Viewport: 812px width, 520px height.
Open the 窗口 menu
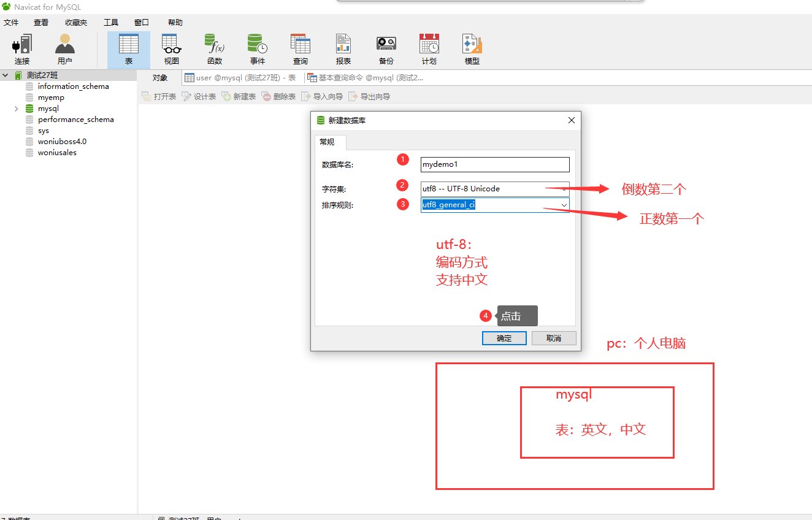(142, 22)
